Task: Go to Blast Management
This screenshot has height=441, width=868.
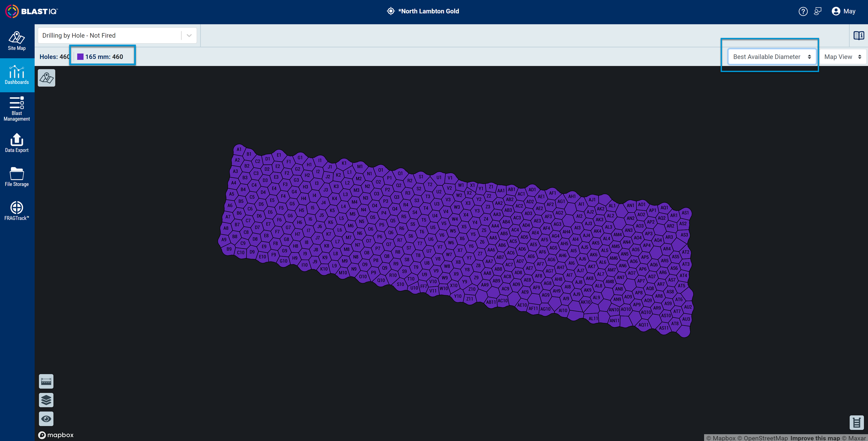Action: point(17,109)
